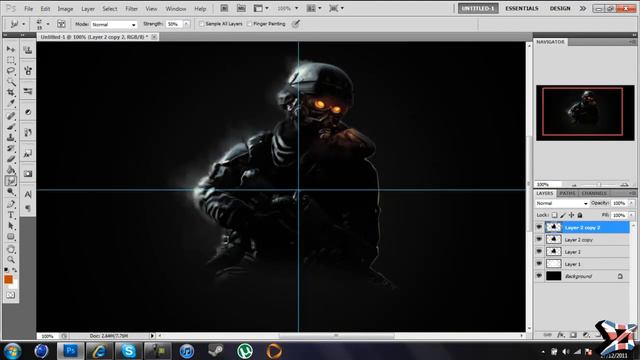Click tablet pressure icon in options bar

tap(296, 24)
